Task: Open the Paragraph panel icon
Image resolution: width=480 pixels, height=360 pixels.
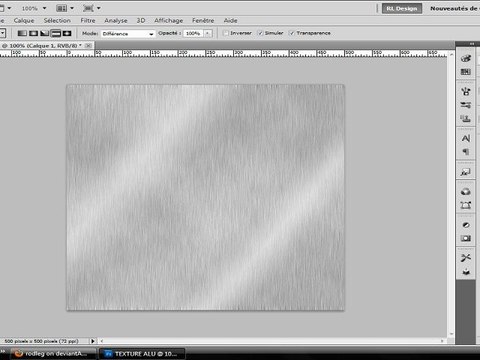Action: coord(466,152)
